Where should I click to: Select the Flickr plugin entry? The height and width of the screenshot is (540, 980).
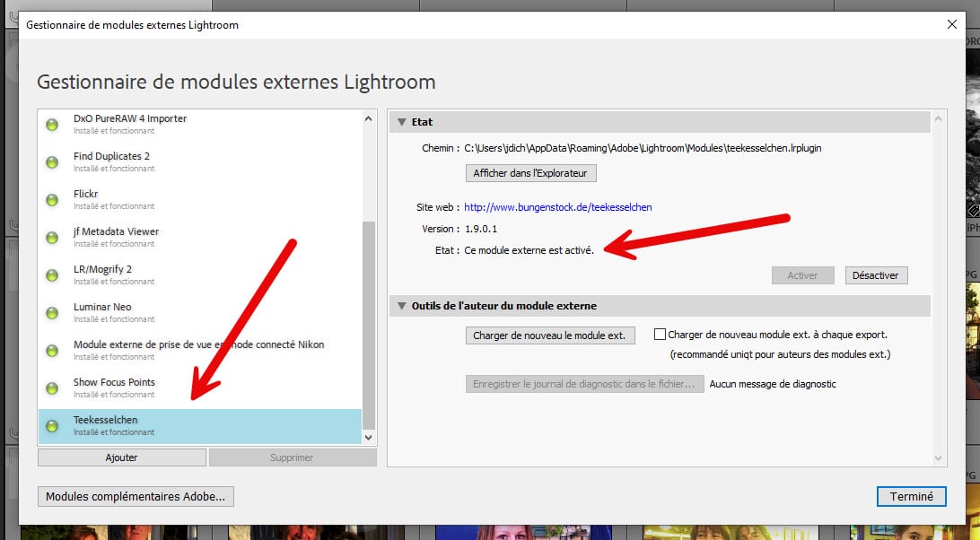point(200,199)
